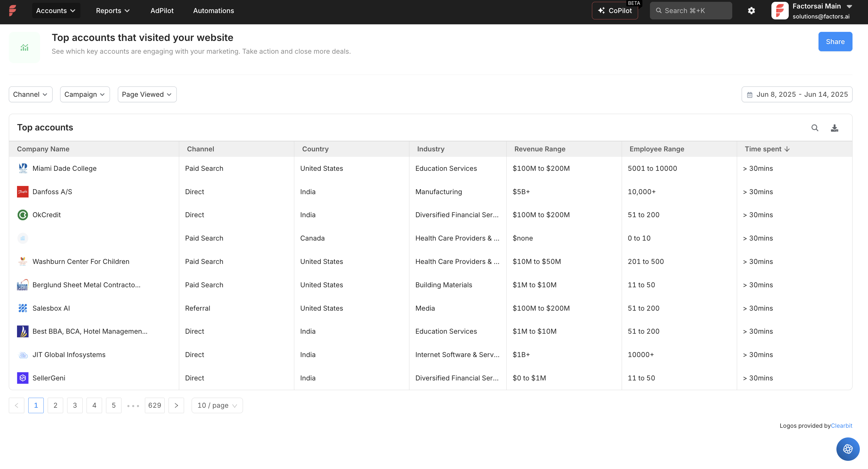The width and height of the screenshot is (868, 469).
Task: Open the 10 per page selector
Action: 217,405
